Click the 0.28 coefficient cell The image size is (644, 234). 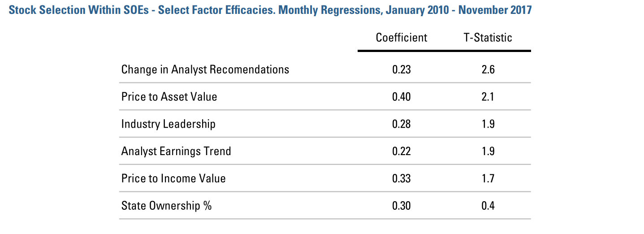(402, 124)
